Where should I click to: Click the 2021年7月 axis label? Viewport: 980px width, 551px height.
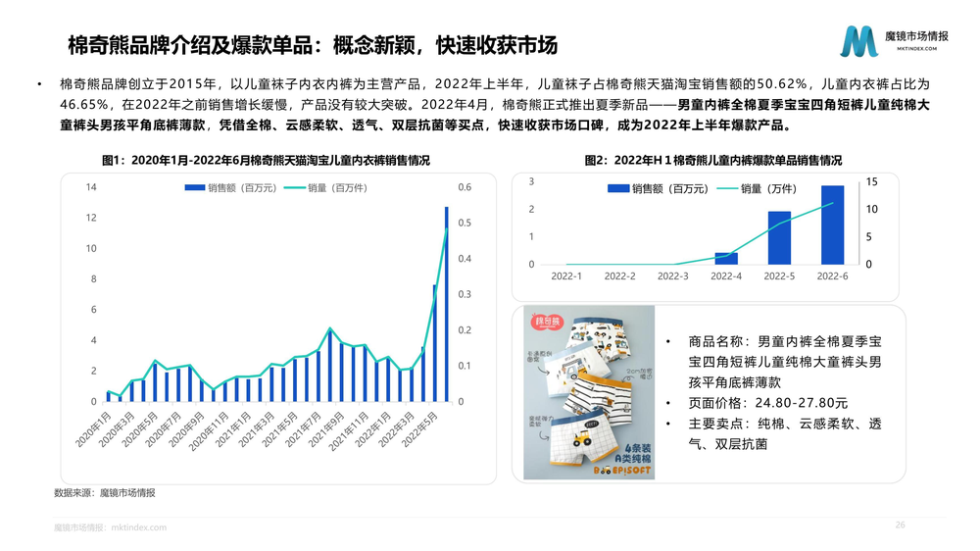click(x=303, y=429)
